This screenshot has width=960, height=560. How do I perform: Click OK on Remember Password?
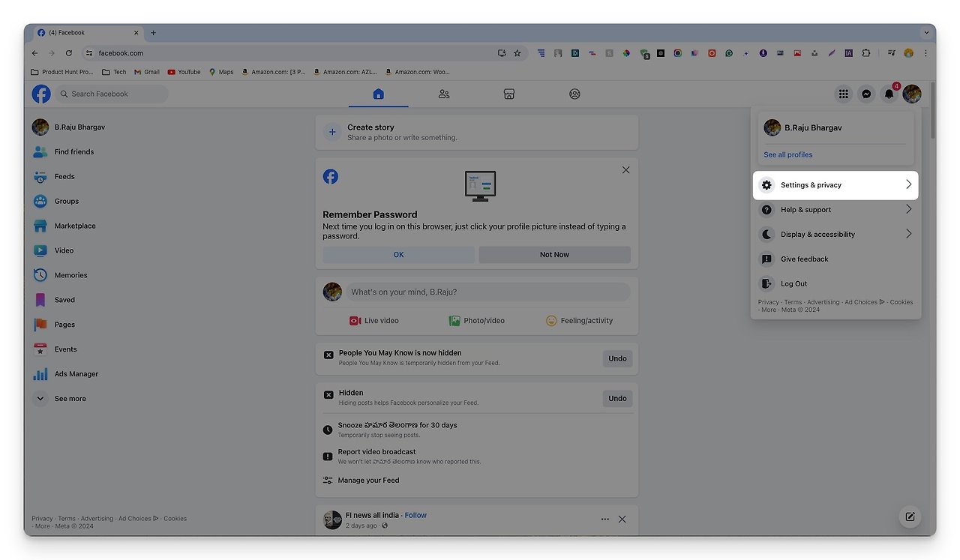(398, 255)
